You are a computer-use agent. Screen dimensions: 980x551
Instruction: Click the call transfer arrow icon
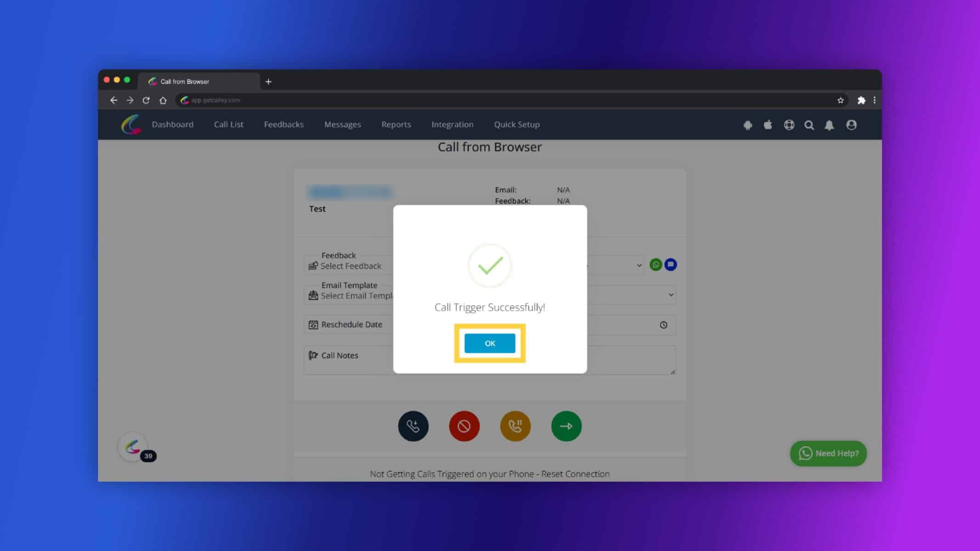click(x=566, y=425)
